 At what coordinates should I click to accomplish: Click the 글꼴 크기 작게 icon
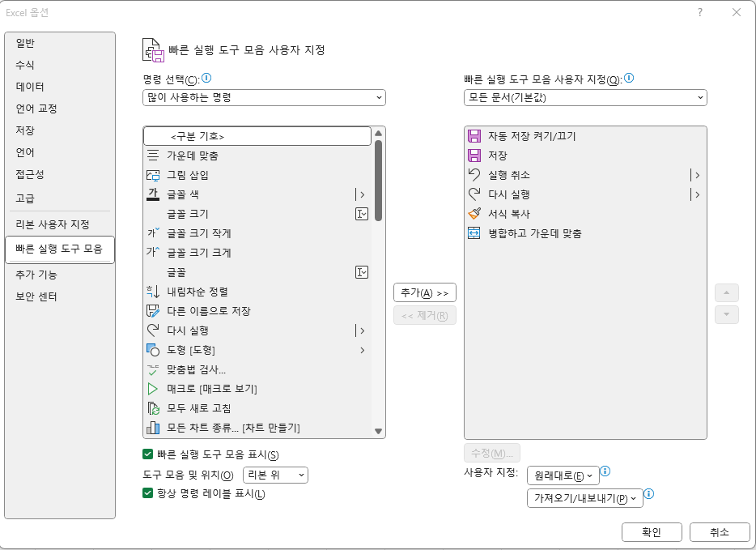[x=153, y=233]
